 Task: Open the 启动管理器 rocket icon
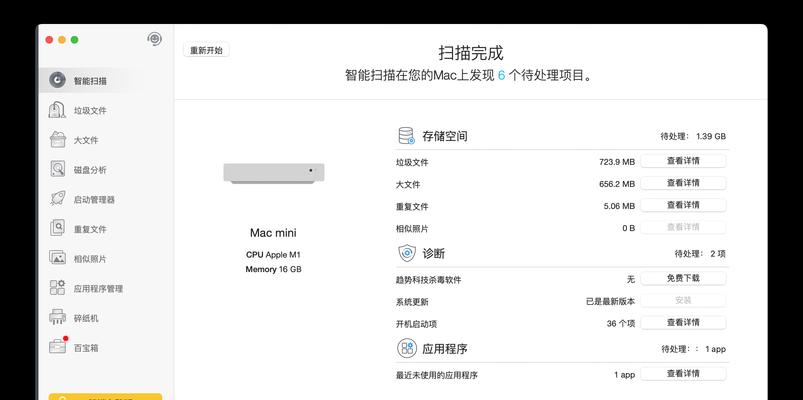57,199
